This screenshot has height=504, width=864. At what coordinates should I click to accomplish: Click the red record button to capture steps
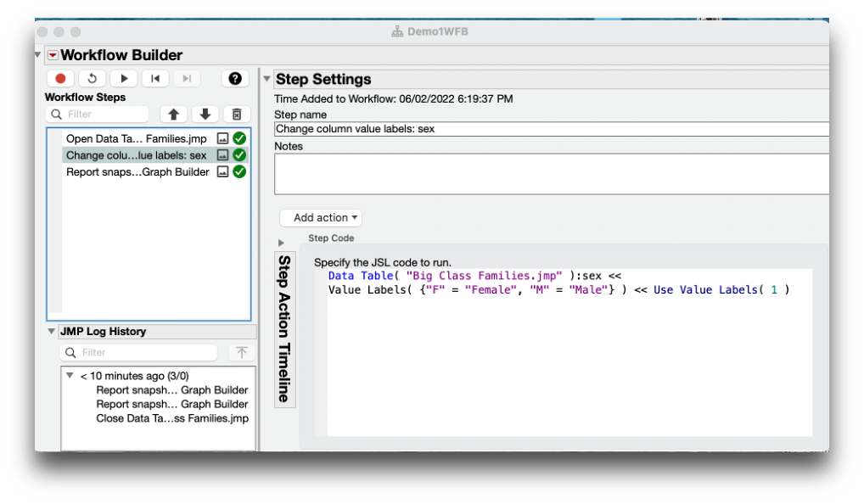60,78
